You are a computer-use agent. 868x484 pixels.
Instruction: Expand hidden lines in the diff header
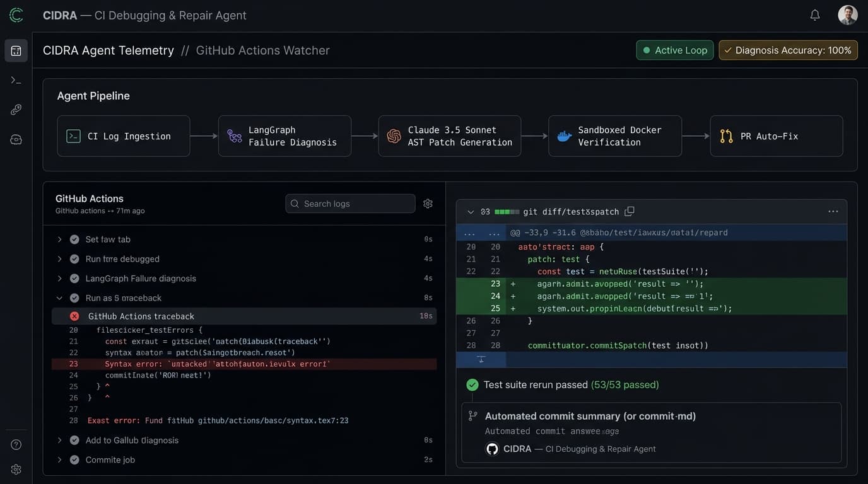click(481, 233)
